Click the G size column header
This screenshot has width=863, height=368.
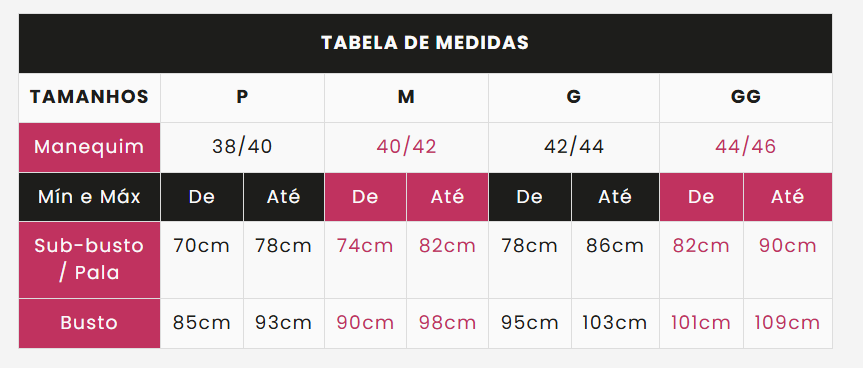click(573, 97)
